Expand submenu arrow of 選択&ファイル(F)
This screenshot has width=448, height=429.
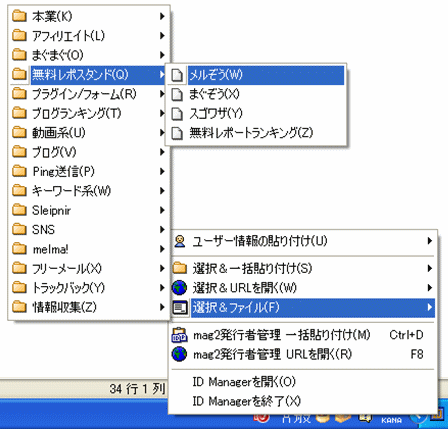[430, 307]
